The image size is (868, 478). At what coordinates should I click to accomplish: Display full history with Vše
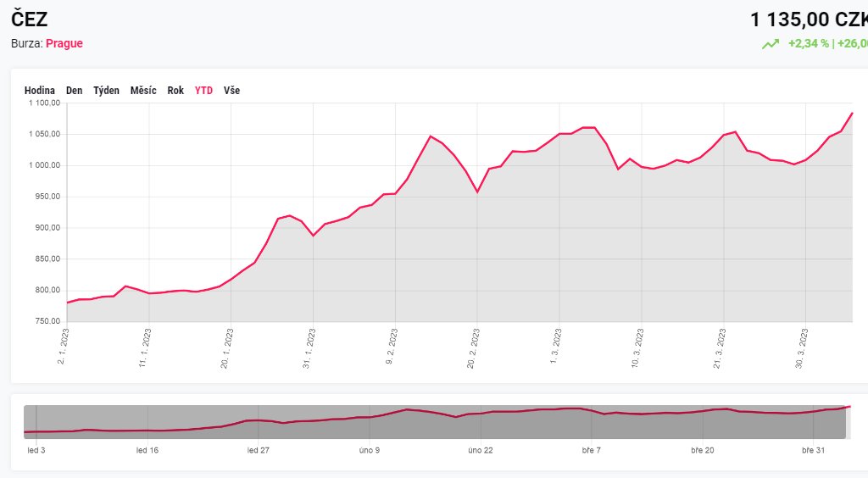pyautogui.click(x=231, y=91)
